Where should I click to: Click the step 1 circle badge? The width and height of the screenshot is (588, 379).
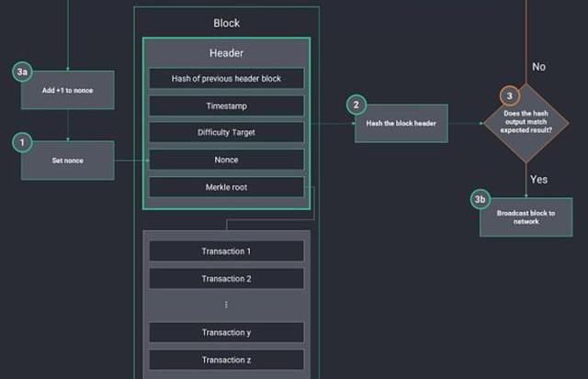pyautogui.click(x=25, y=142)
